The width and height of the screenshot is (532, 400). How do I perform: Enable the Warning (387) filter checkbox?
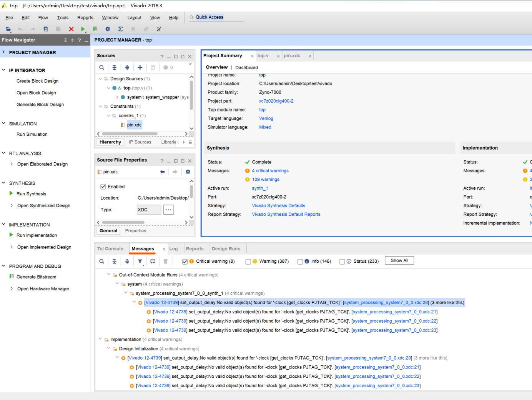click(x=248, y=262)
